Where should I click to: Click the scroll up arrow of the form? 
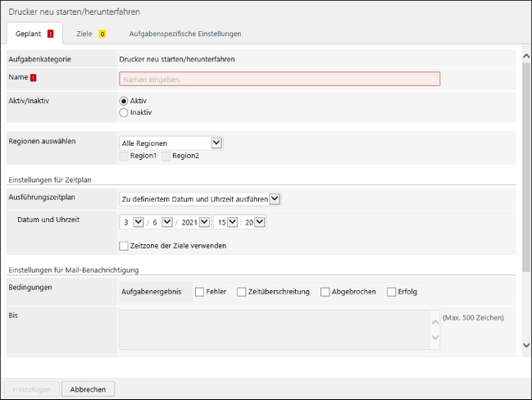pyautogui.click(x=525, y=56)
